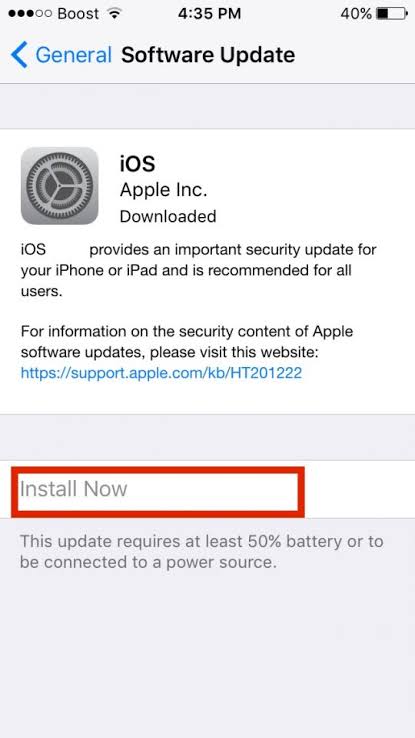The width and height of the screenshot is (415, 738).
Task: Open the support.apple.com HT201222 link
Action: (x=161, y=373)
